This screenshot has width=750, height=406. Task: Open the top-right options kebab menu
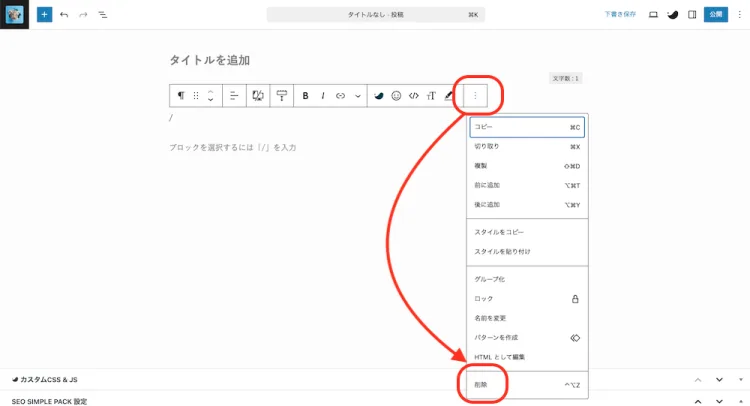coord(739,14)
